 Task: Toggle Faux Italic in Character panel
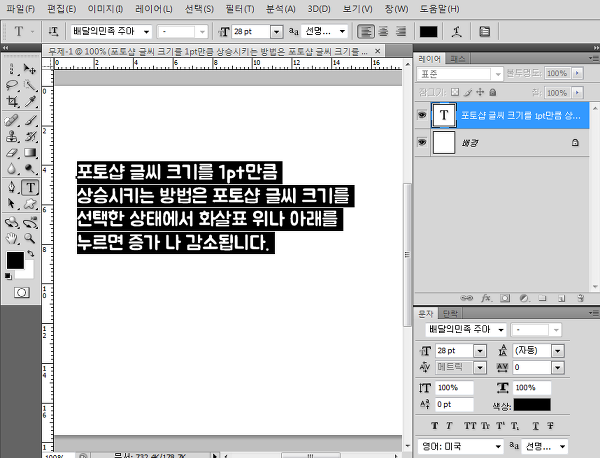449,426
